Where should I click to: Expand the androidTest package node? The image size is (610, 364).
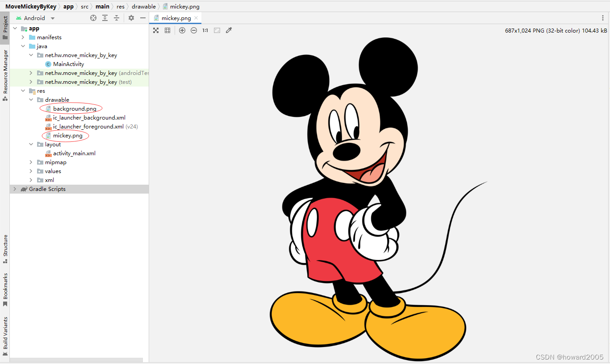pyautogui.click(x=31, y=73)
